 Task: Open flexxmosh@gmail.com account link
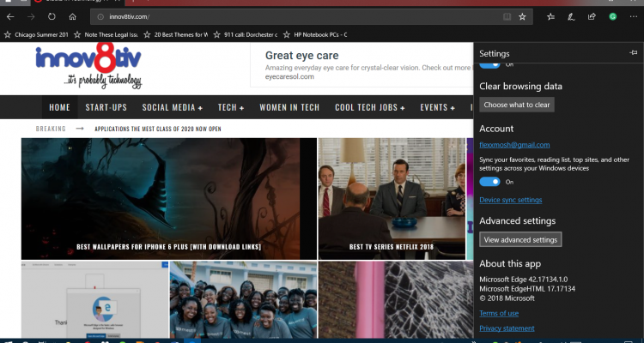coord(514,145)
